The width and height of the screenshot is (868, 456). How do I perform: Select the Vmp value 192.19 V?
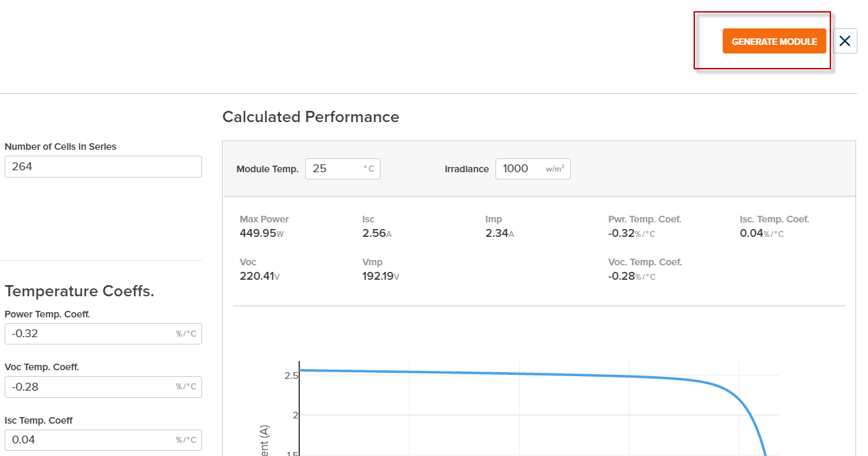[x=380, y=276]
